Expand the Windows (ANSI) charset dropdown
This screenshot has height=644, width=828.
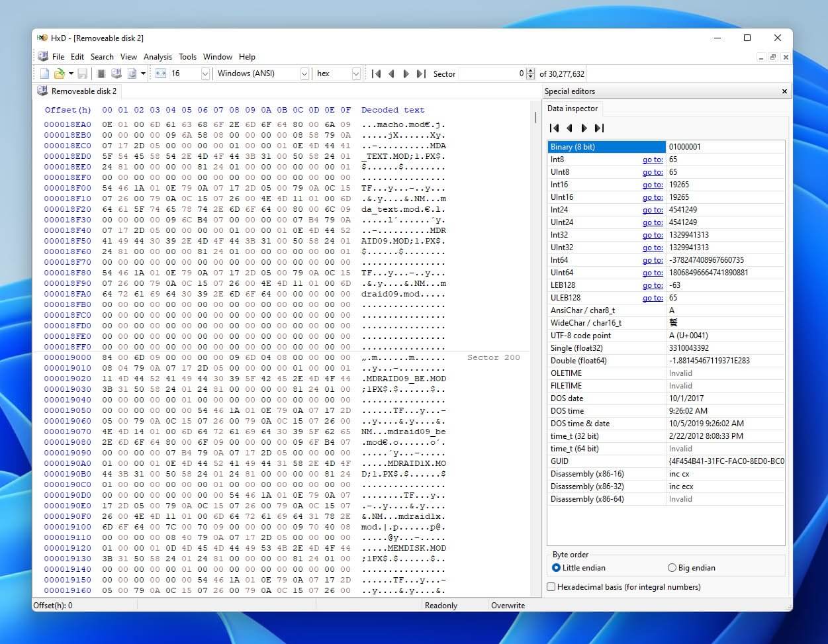(304, 73)
